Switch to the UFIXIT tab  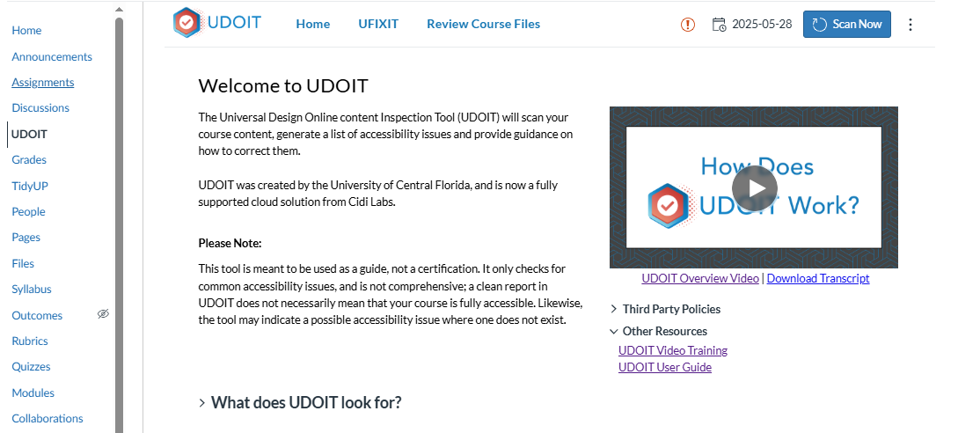coord(378,25)
